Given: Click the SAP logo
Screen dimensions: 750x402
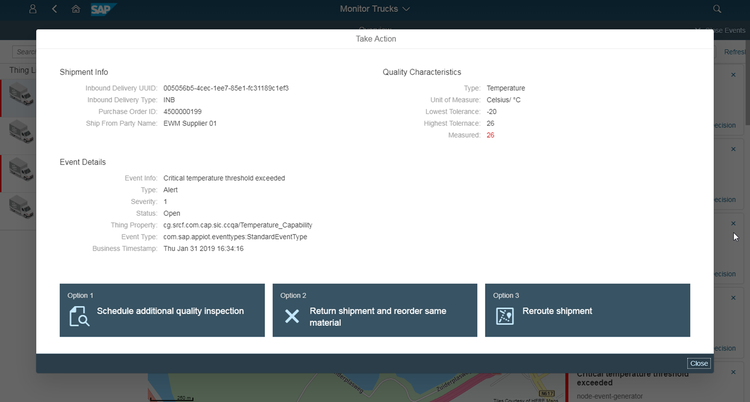Looking at the screenshot, I should click(x=103, y=9).
